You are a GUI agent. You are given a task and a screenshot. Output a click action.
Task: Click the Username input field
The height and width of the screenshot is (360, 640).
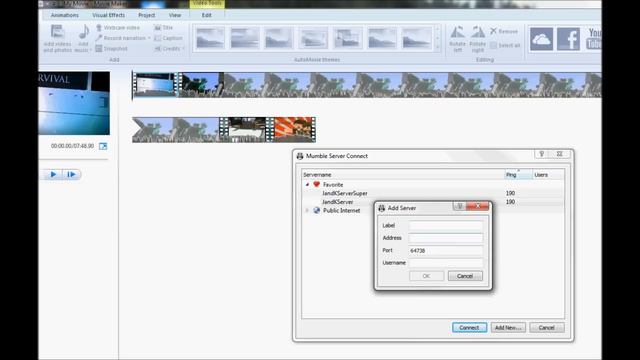446,263
